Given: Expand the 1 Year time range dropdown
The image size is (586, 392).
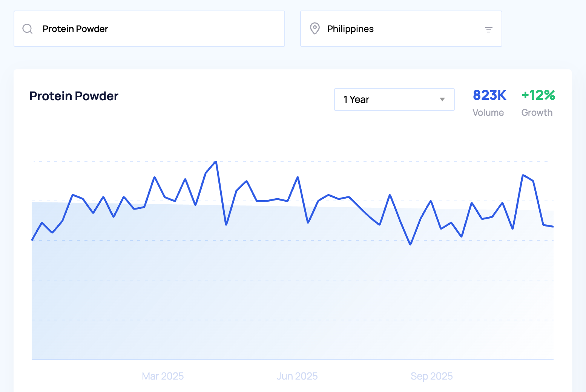Looking at the screenshot, I should 394,100.
